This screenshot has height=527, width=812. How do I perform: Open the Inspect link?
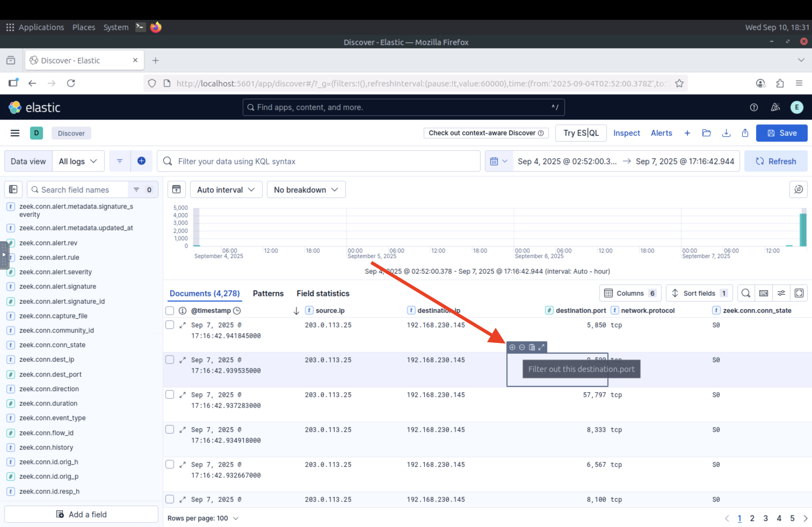tap(626, 133)
